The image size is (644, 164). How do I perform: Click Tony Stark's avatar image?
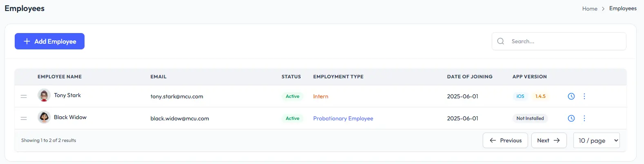pos(44,95)
